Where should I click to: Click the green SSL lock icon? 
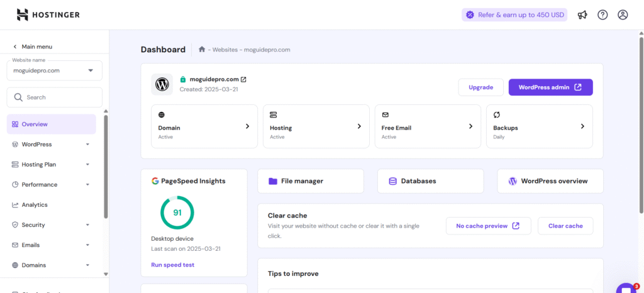point(183,79)
